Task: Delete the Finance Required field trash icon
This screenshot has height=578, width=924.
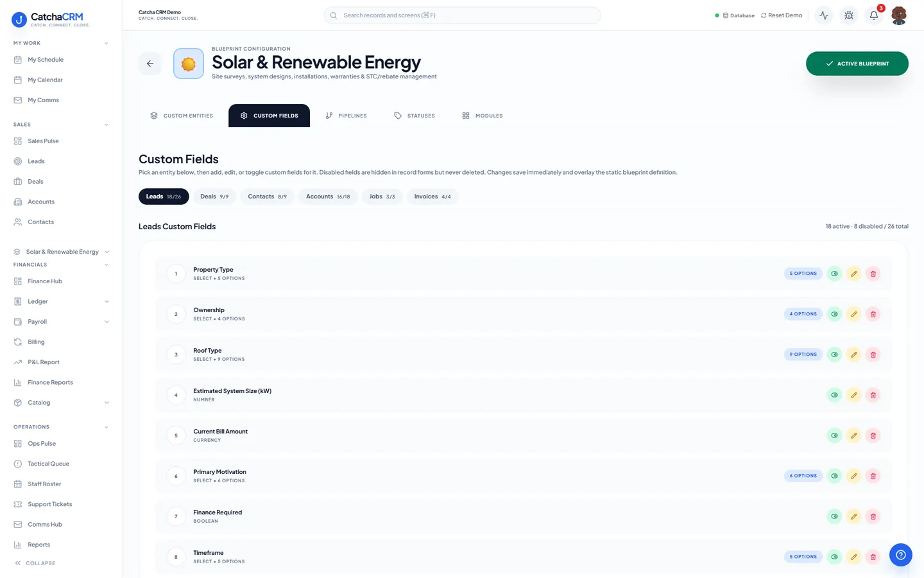Action: tap(873, 516)
